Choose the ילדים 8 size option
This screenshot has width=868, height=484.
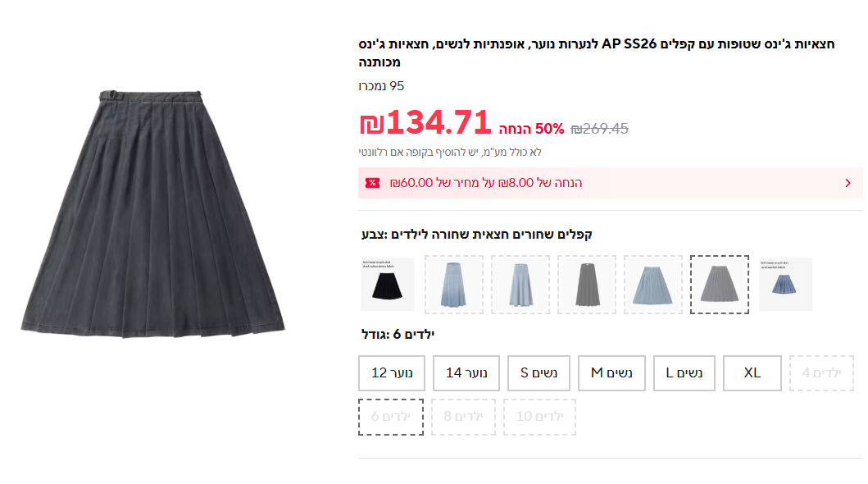(463, 417)
